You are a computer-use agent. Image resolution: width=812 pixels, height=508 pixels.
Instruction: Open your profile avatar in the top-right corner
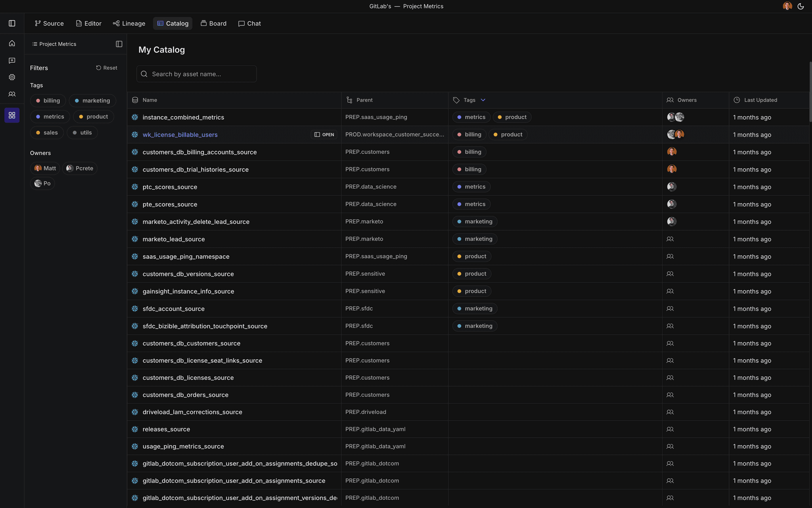[x=787, y=6]
